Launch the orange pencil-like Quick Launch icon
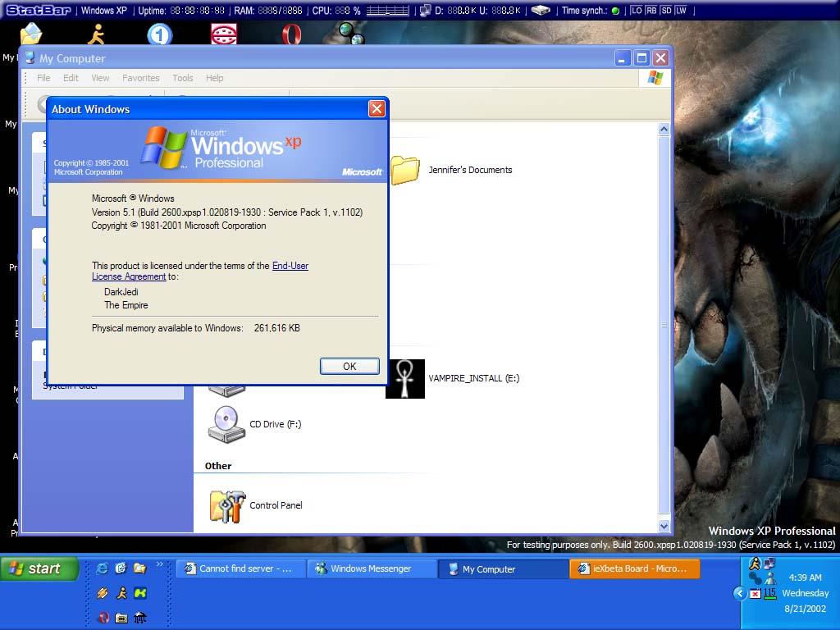840x630 pixels. click(103, 593)
